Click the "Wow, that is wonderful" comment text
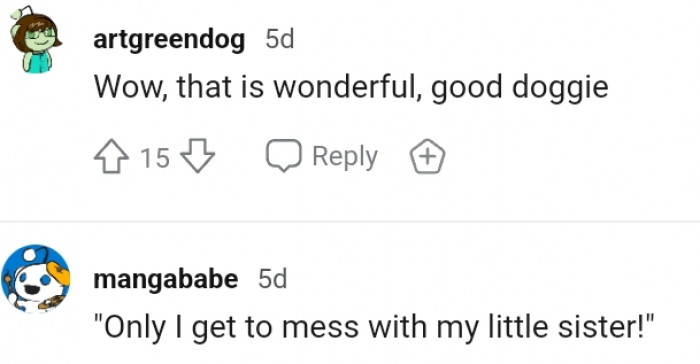Image resolution: width=700 pixels, height=364 pixels. click(x=351, y=87)
